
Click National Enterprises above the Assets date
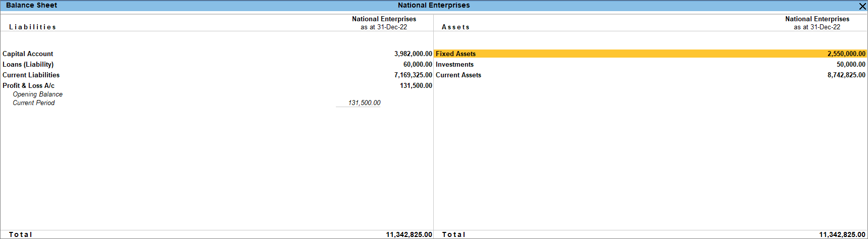[x=817, y=19]
